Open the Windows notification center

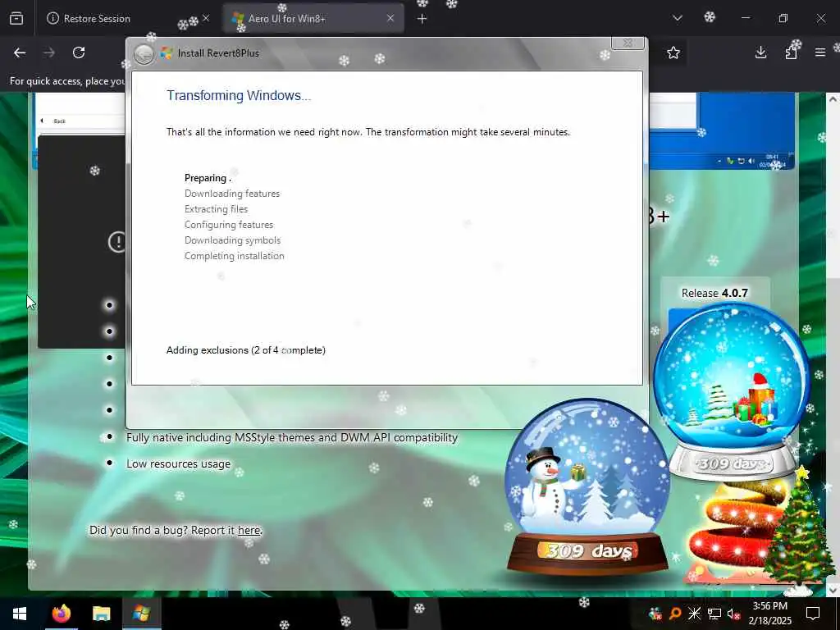[x=813, y=614]
